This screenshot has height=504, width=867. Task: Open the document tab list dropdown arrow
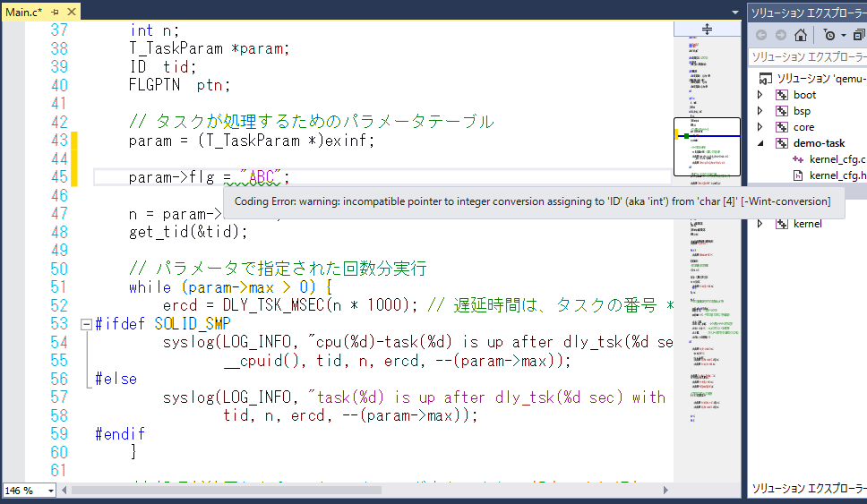click(x=734, y=12)
